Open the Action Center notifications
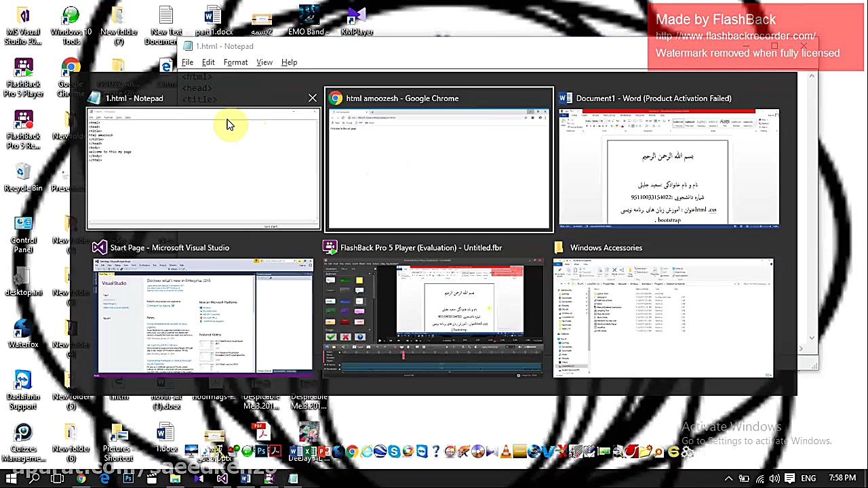The width and height of the screenshot is (868, 488). pos(789,479)
